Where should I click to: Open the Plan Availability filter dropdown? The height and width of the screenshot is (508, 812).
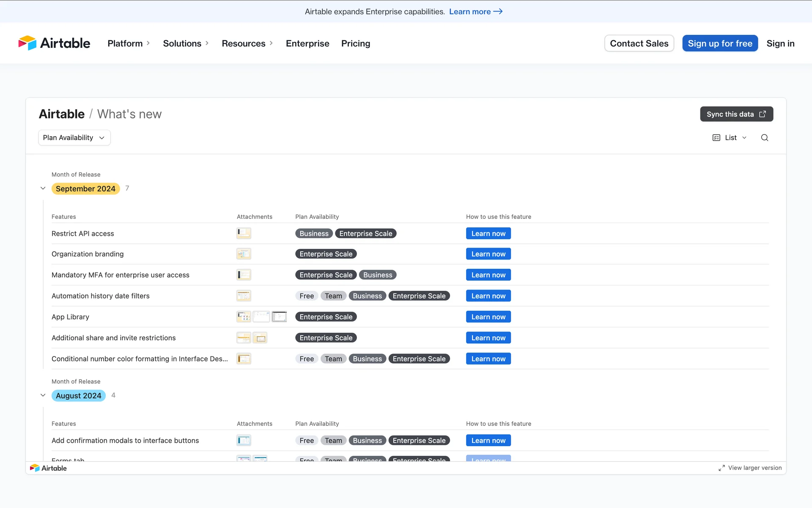[74, 138]
